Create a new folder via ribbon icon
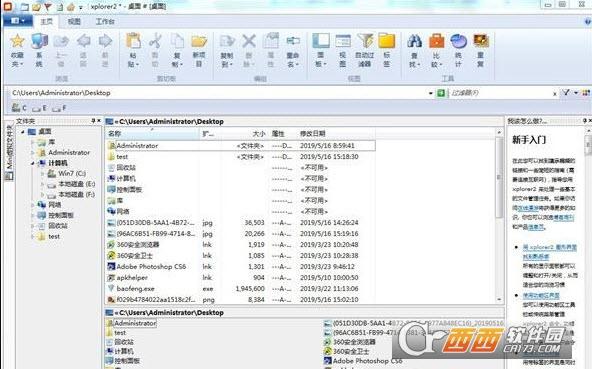 (x=199, y=41)
